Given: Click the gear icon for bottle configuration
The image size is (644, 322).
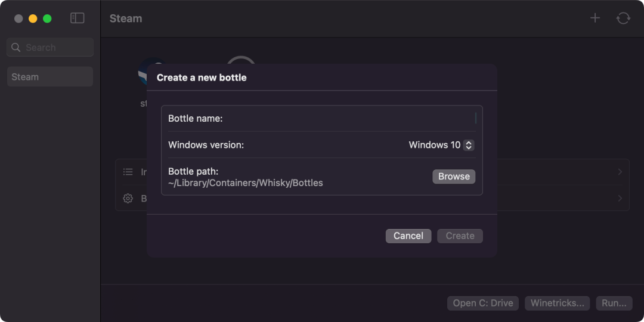Looking at the screenshot, I should point(128,199).
